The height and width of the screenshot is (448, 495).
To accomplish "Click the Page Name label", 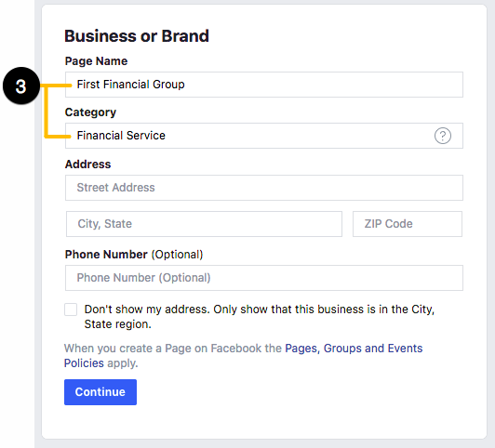I will 96,61.
